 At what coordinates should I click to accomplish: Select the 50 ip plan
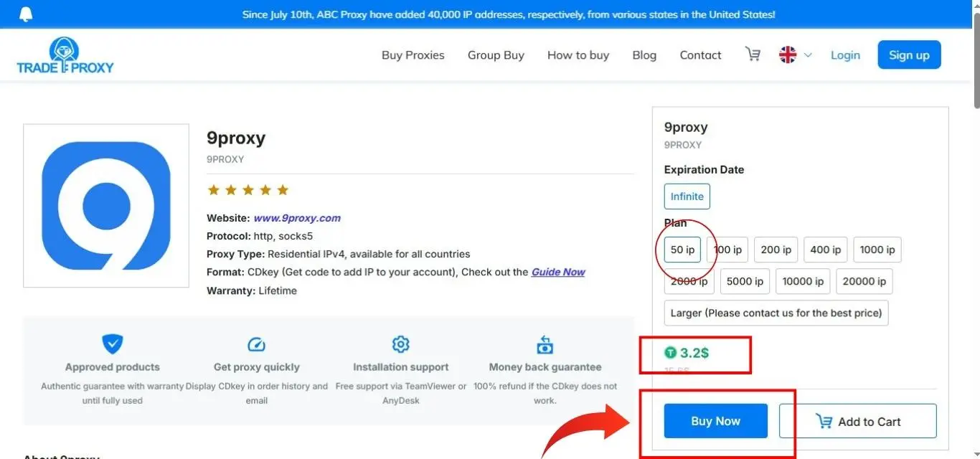[x=681, y=250]
